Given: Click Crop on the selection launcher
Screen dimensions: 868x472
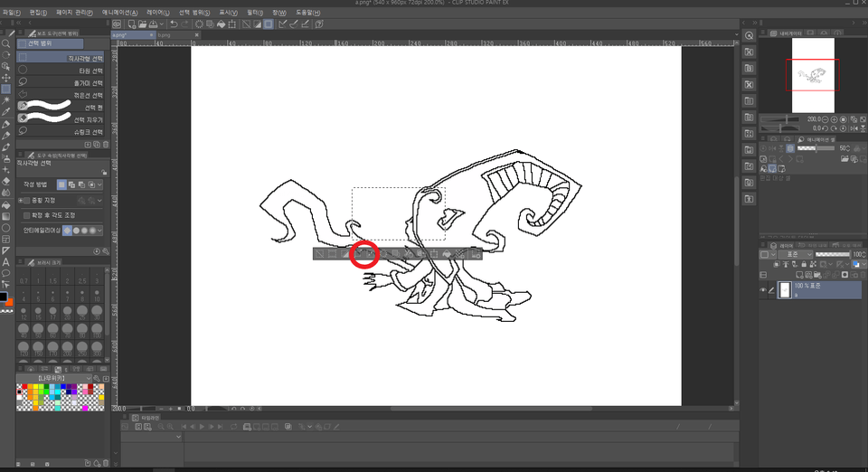Looking at the screenshot, I should 332,254.
